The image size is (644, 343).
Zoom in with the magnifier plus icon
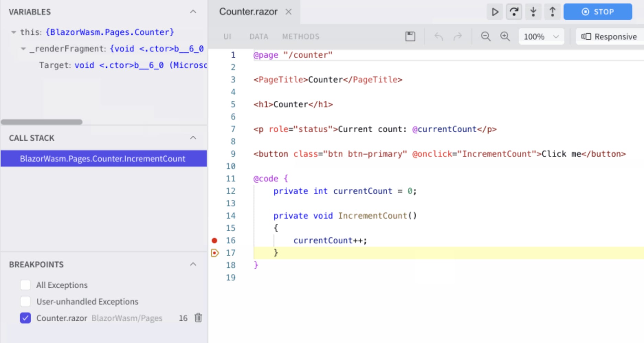[x=505, y=36]
